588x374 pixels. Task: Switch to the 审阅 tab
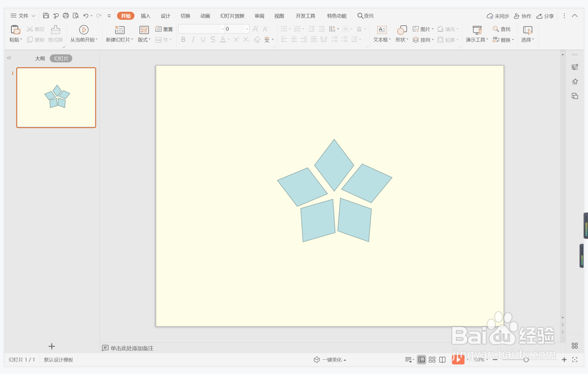click(259, 16)
